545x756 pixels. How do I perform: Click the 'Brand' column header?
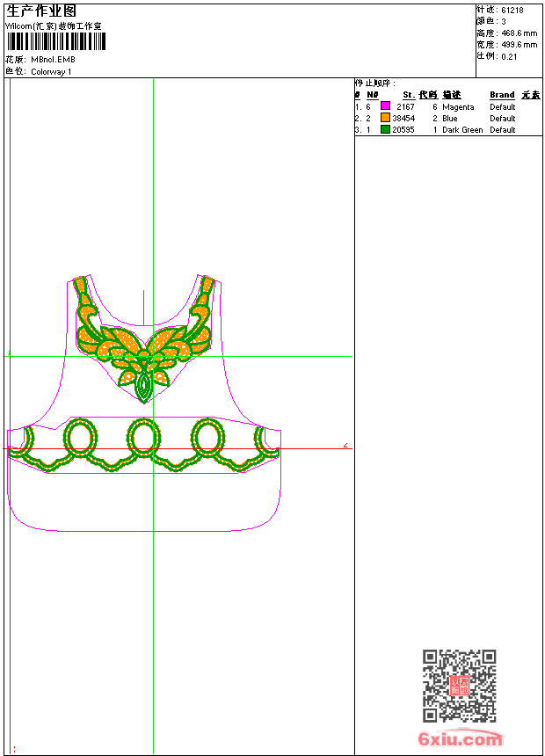502,95
